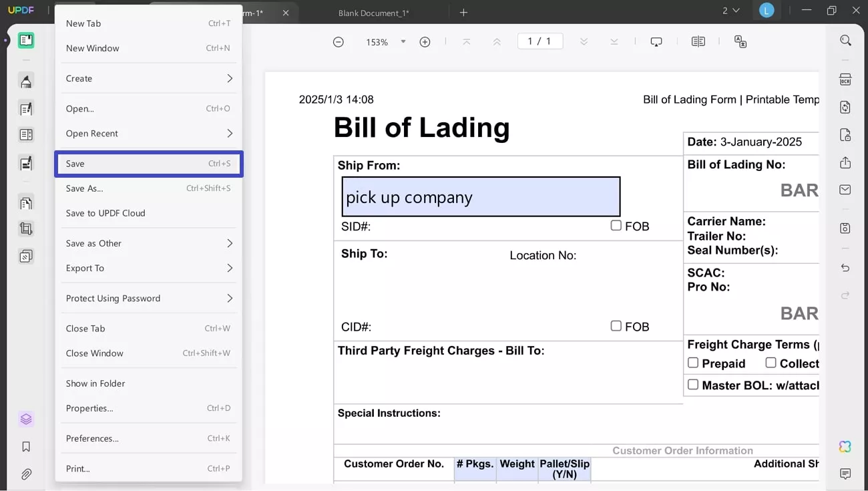Check the Master BOL checkbox
This screenshot has width=868, height=491.
coord(693,385)
